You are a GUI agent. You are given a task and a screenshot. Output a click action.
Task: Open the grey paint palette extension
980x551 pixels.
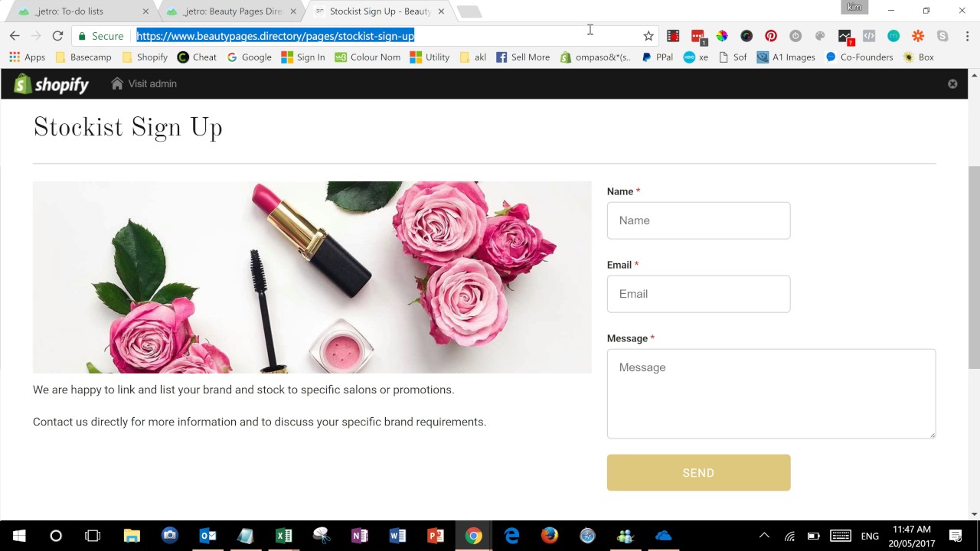tap(820, 36)
